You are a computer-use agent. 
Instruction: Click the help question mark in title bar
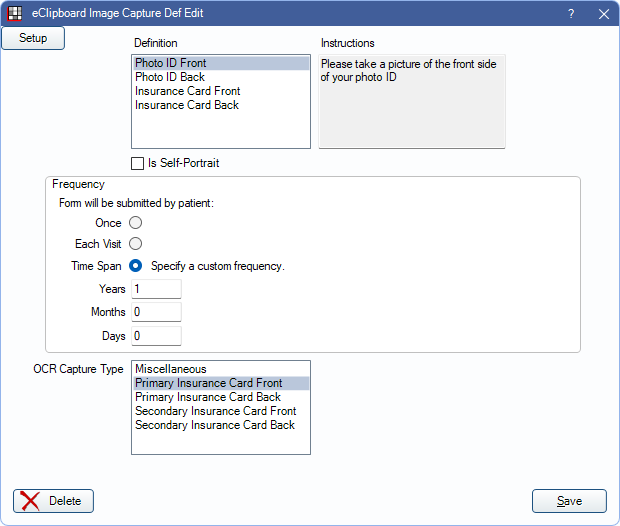click(x=571, y=14)
